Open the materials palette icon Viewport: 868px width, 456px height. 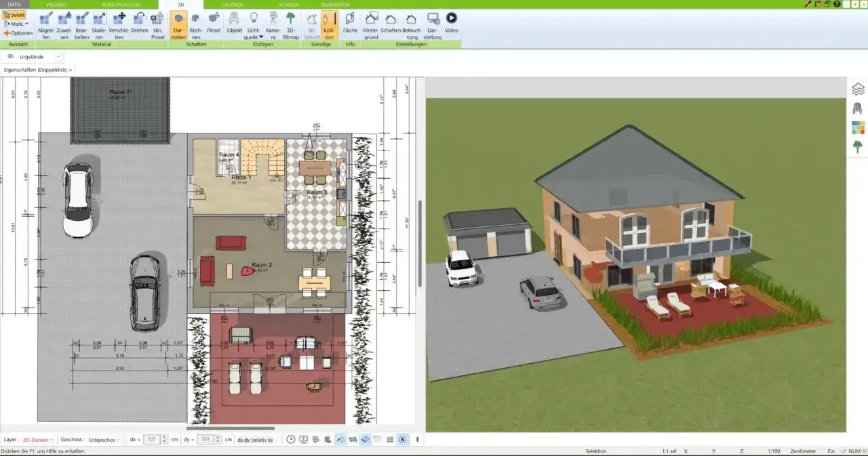[x=858, y=127]
